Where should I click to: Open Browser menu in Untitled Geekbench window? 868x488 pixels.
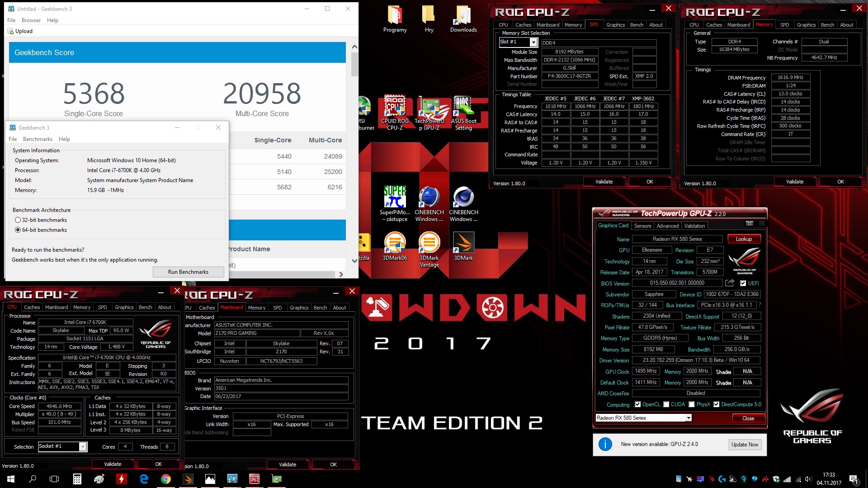pos(31,20)
